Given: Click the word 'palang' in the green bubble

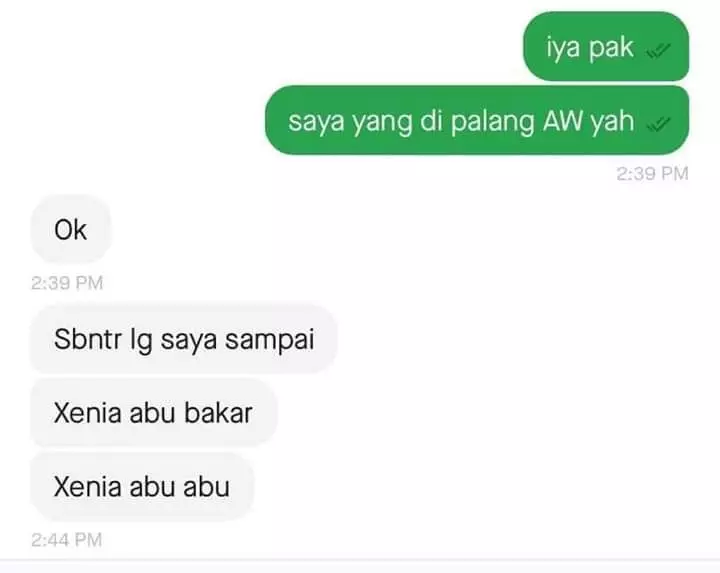Looking at the screenshot, I should (x=492, y=123).
